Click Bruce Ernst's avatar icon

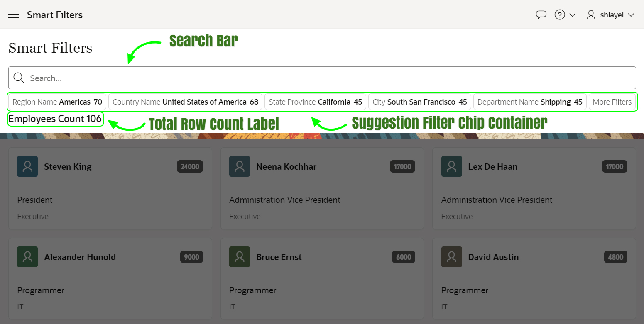tap(240, 257)
